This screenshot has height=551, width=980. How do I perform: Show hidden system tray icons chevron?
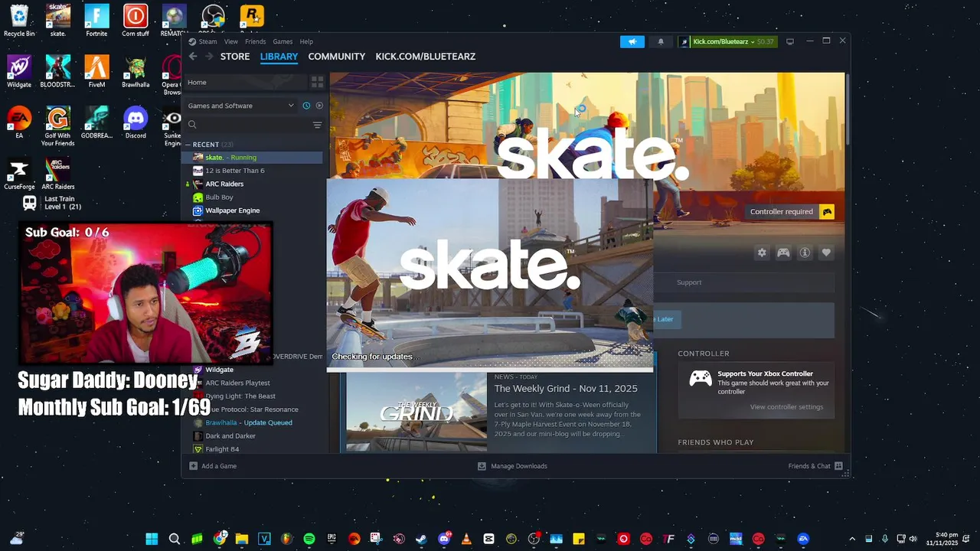coord(852,539)
